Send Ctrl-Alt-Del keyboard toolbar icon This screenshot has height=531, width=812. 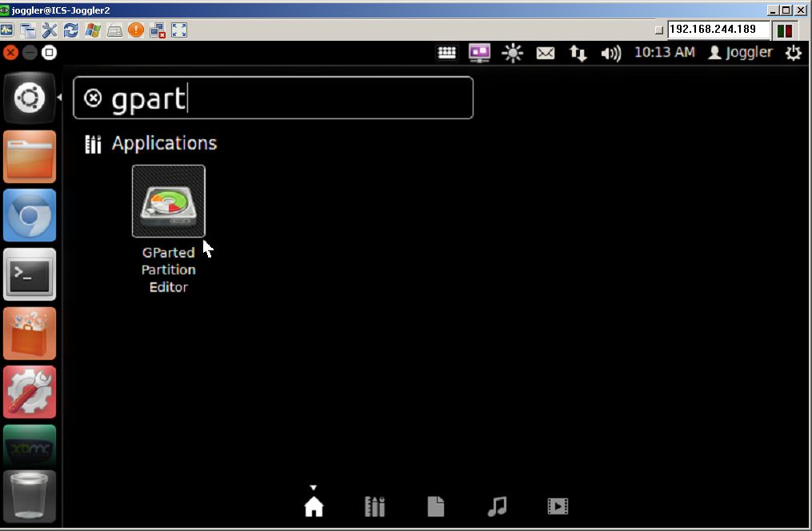coord(114,31)
